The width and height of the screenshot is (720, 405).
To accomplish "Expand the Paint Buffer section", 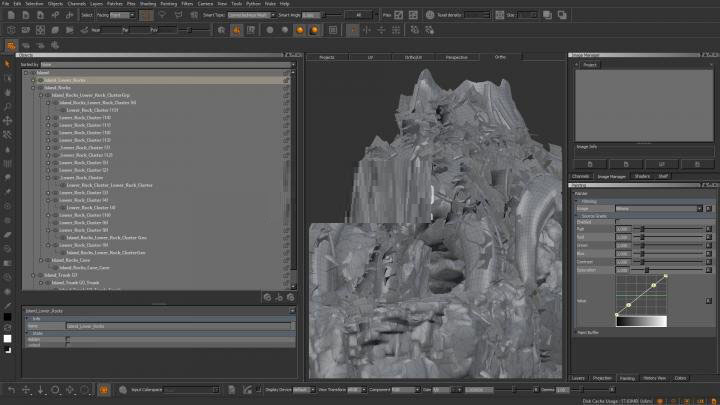I will [576, 332].
